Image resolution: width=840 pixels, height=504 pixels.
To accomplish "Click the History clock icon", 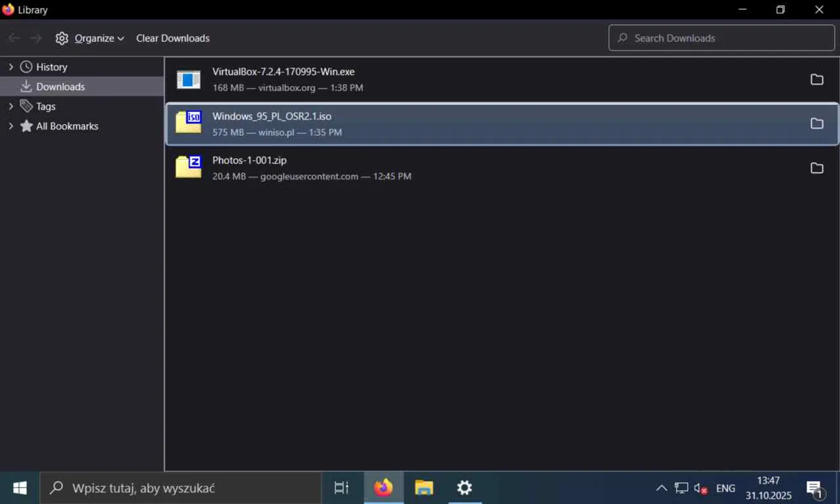I will 26,67.
